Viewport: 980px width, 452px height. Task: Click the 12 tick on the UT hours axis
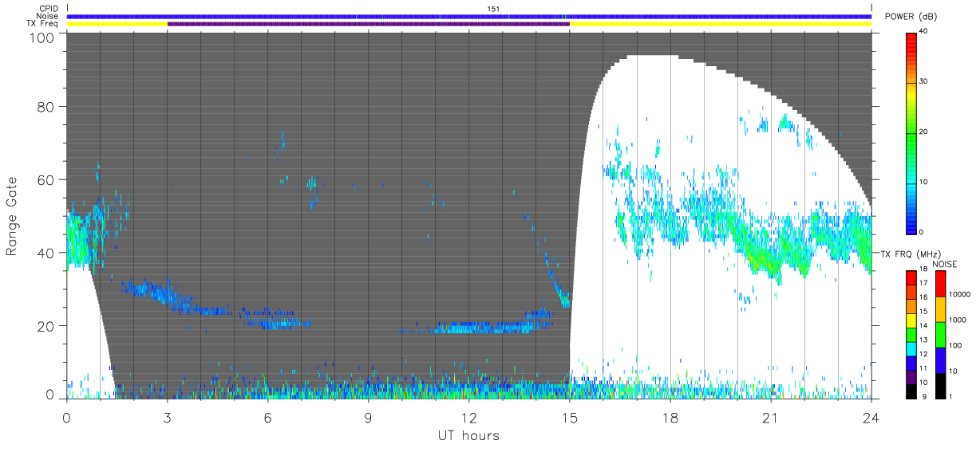pos(468,417)
